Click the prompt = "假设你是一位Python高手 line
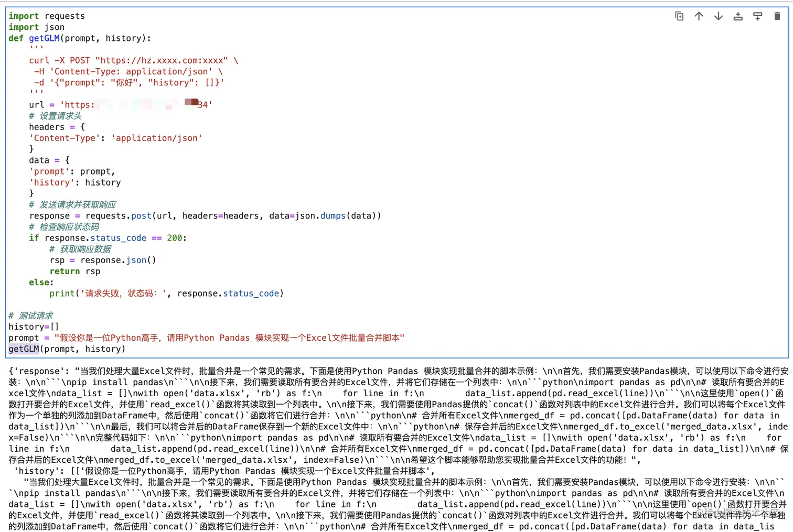 click(207, 338)
